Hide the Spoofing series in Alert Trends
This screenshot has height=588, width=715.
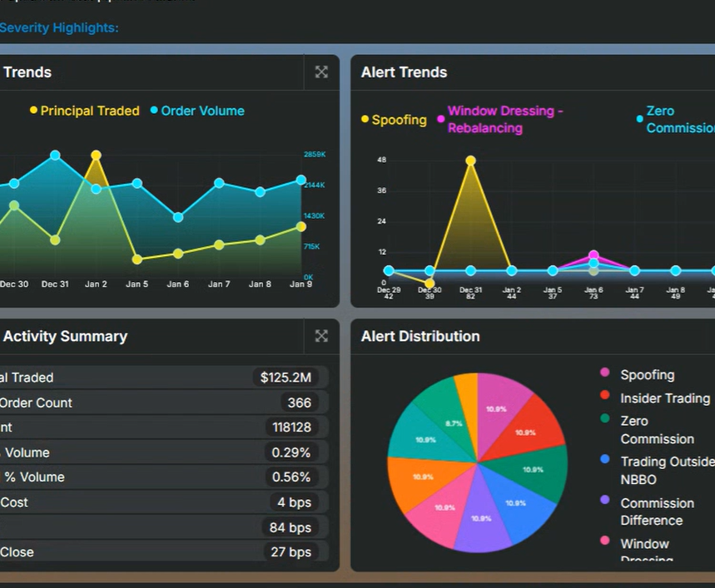(x=394, y=119)
